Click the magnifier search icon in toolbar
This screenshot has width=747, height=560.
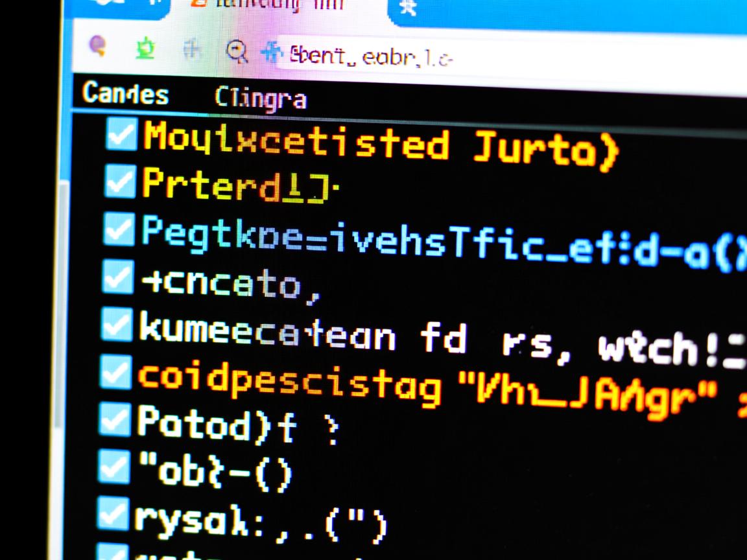click(237, 51)
